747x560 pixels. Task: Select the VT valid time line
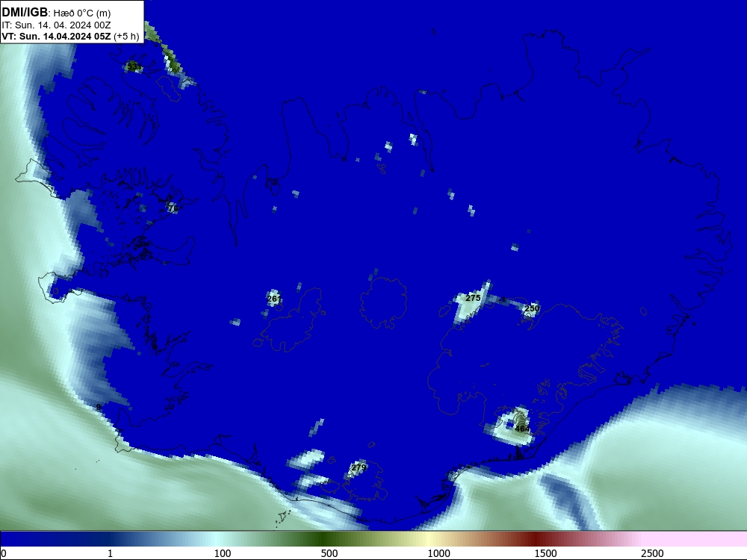pyautogui.click(x=70, y=36)
